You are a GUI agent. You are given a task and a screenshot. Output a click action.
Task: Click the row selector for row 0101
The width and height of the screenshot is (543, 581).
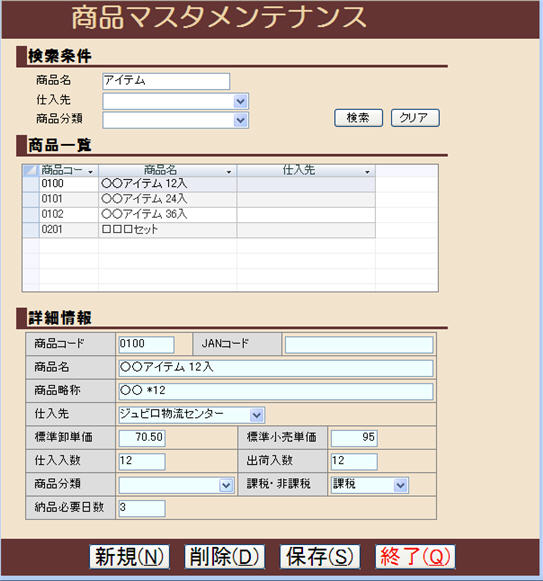[31, 199]
